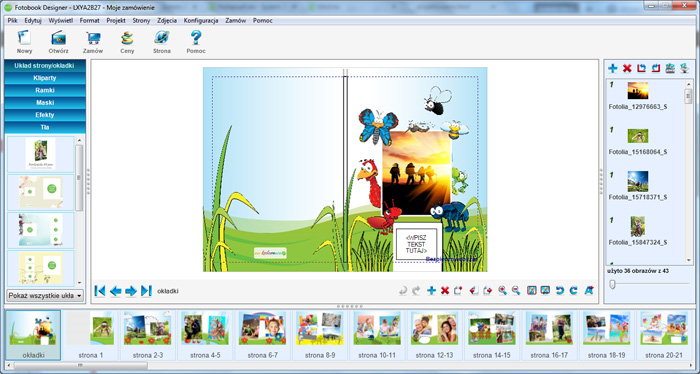Open the Pokaż wszystkie układy dropdown
This screenshot has height=374, width=700.
click(x=45, y=295)
